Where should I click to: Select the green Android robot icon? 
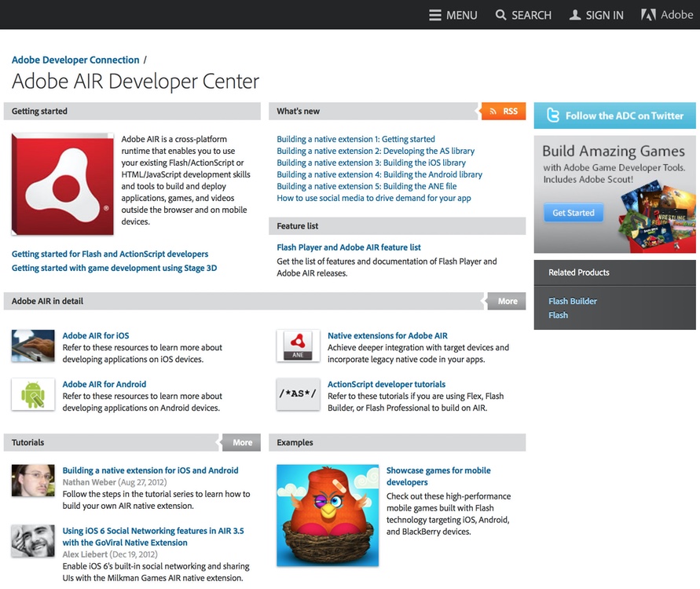click(x=32, y=395)
